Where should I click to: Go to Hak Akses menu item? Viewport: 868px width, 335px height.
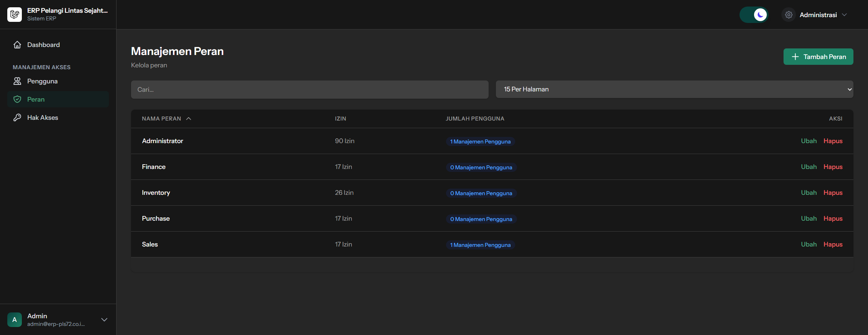(43, 118)
